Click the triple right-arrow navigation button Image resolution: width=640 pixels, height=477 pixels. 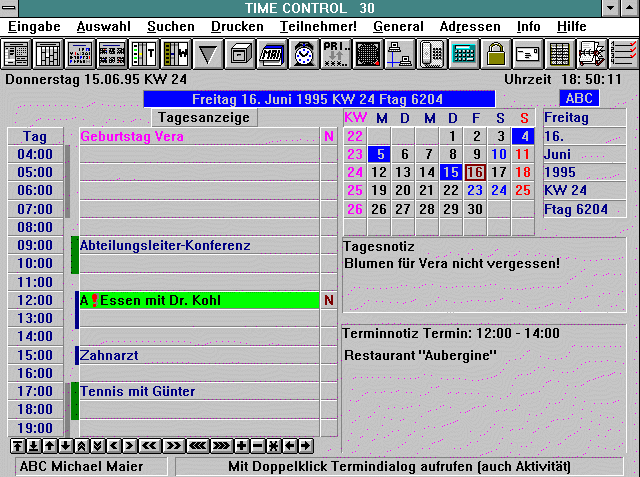[222, 445]
